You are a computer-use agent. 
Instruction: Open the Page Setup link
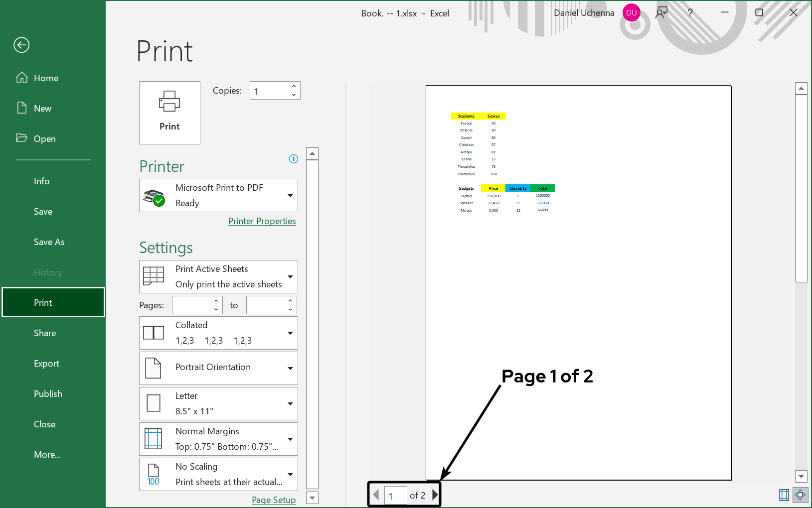(273, 500)
